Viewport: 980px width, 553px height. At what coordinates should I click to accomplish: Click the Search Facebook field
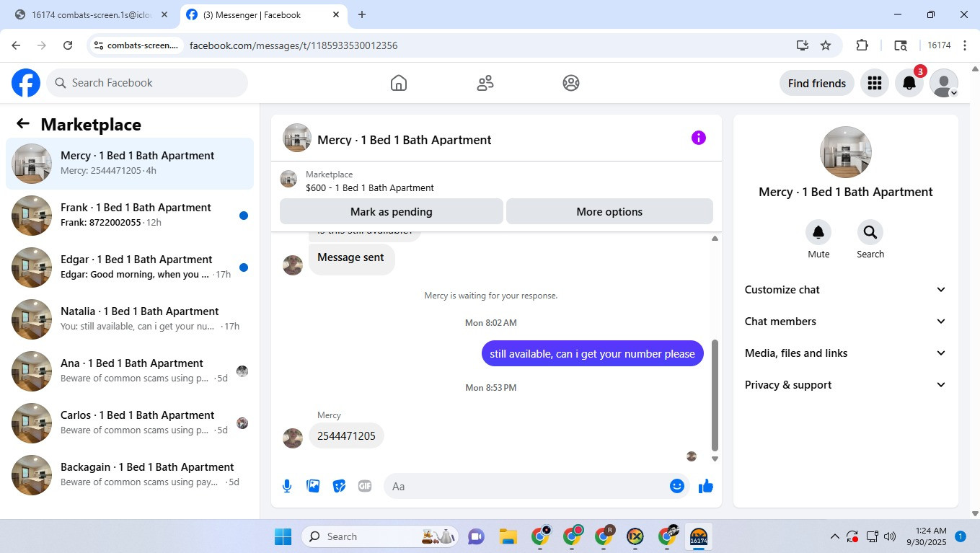click(147, 83)
